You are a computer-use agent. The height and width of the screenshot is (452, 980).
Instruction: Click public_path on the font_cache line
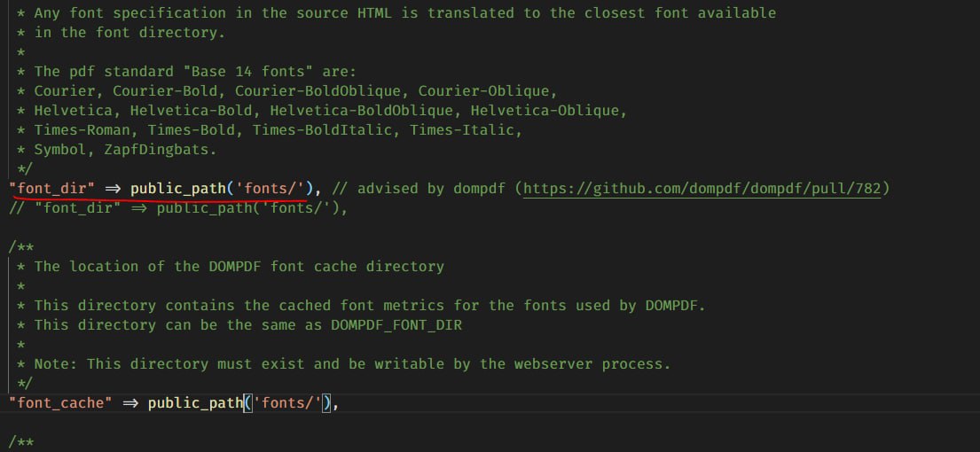(x=195, y=402)
